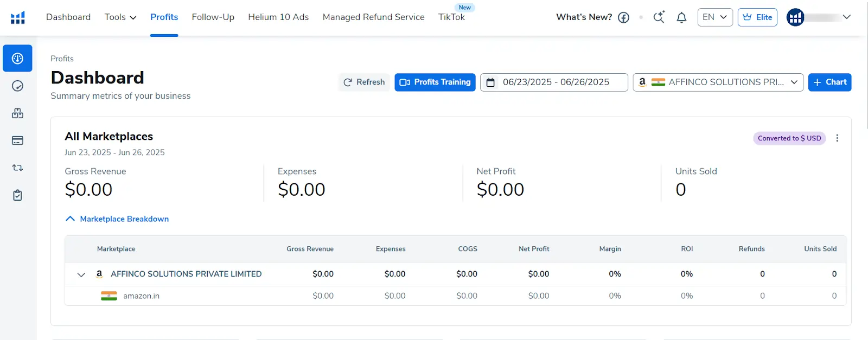This screenshot has height=340, width=868.
Task: Click the Gross Revenue column header
Action: pyautogui.click(x=310, y=249)
